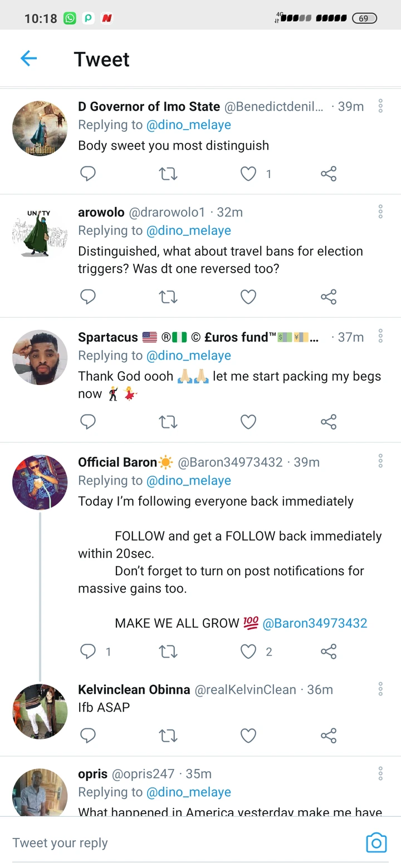
Task: Share Spartacus's tweet via the share icon
Action: [329, 422]
